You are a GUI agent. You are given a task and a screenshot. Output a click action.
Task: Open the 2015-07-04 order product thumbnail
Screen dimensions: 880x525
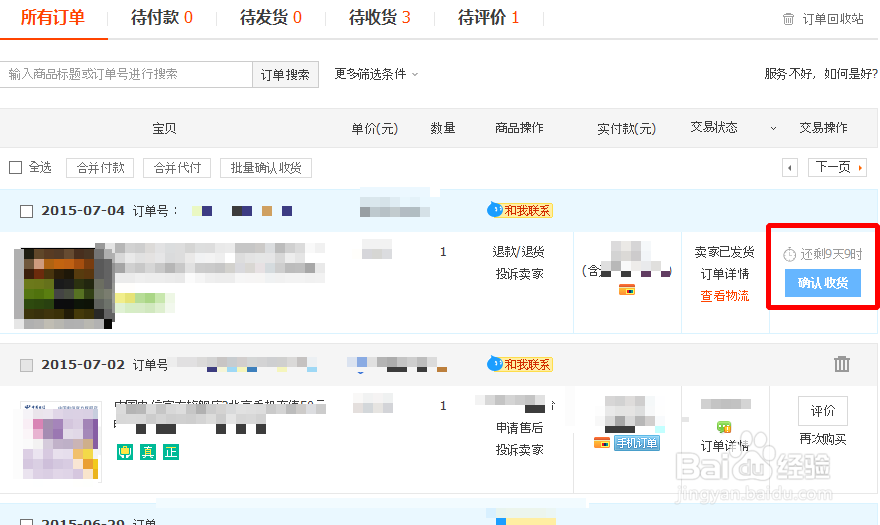62,287
